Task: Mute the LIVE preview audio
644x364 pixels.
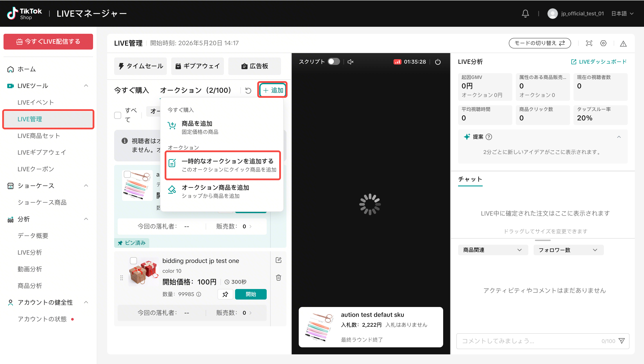Action: pos(351,62)
